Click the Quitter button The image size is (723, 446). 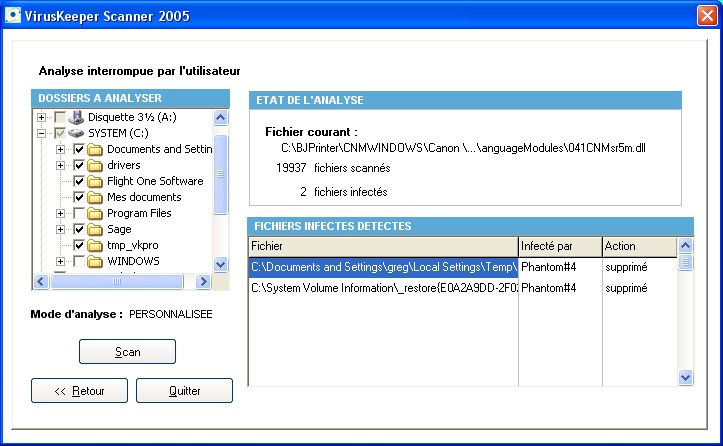(x=184, y=391)
